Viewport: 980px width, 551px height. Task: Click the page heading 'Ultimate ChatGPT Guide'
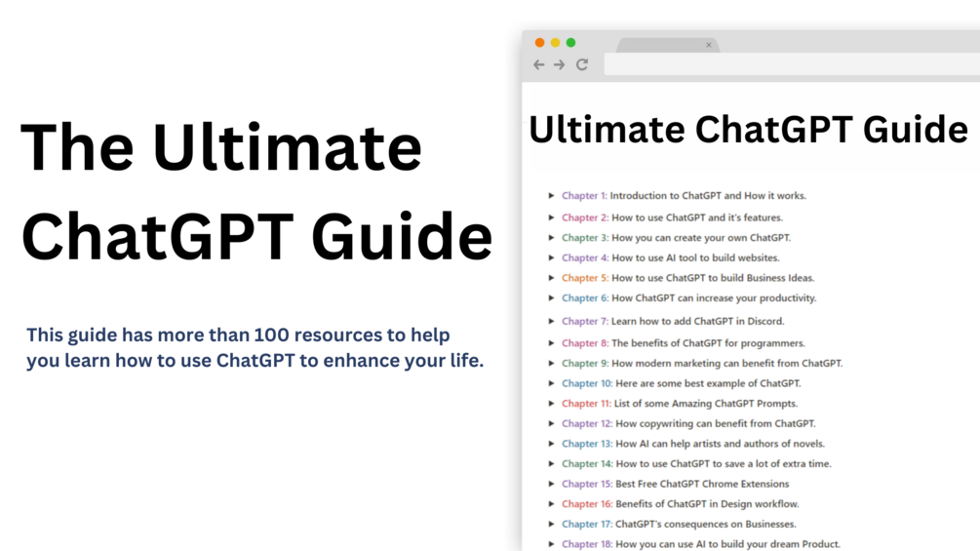tap(748, 130)
